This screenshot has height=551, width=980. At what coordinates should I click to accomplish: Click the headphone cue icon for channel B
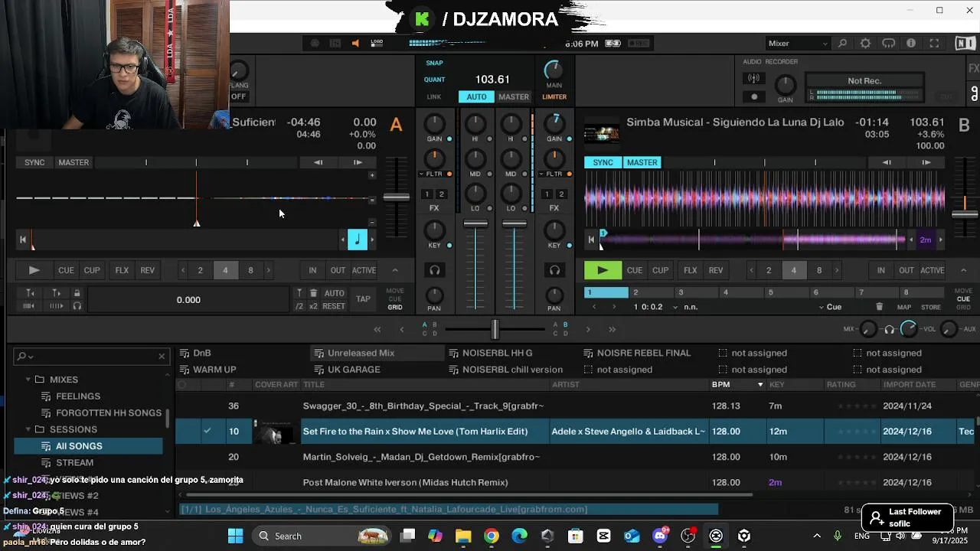pos(554,270)
